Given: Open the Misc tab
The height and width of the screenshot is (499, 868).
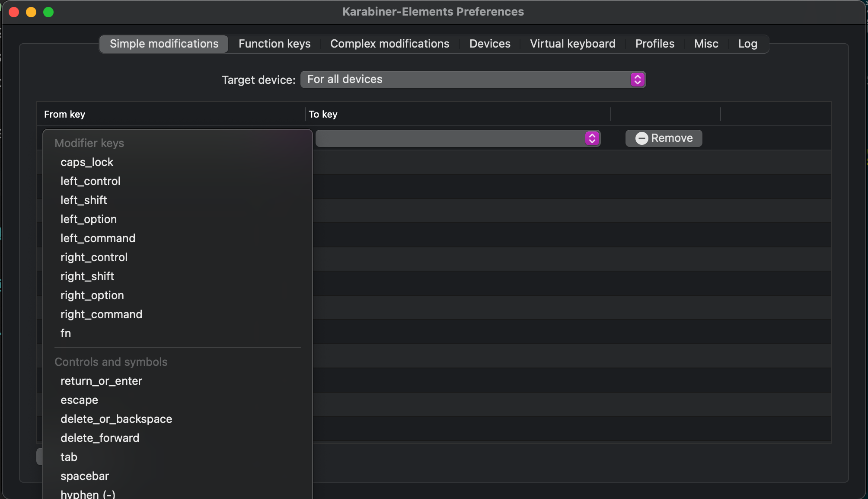Looking at the screenshot, I should [706, 44].
